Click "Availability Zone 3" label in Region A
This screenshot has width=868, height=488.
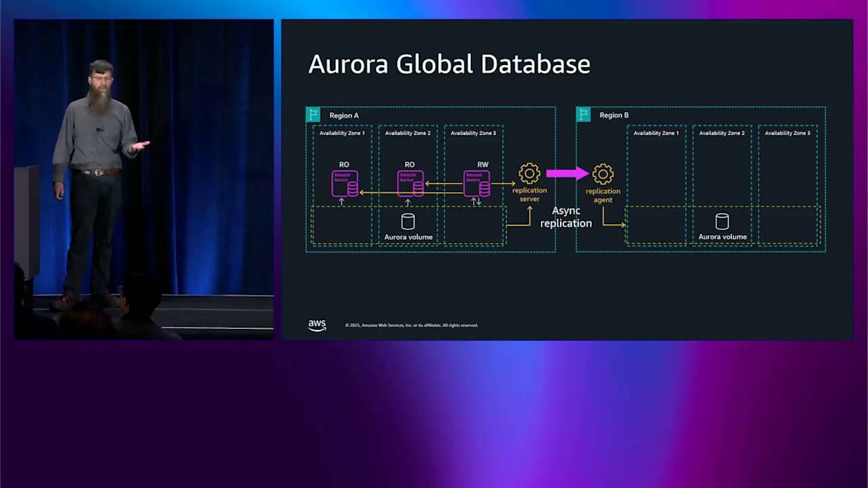click(x=473, y=133)
